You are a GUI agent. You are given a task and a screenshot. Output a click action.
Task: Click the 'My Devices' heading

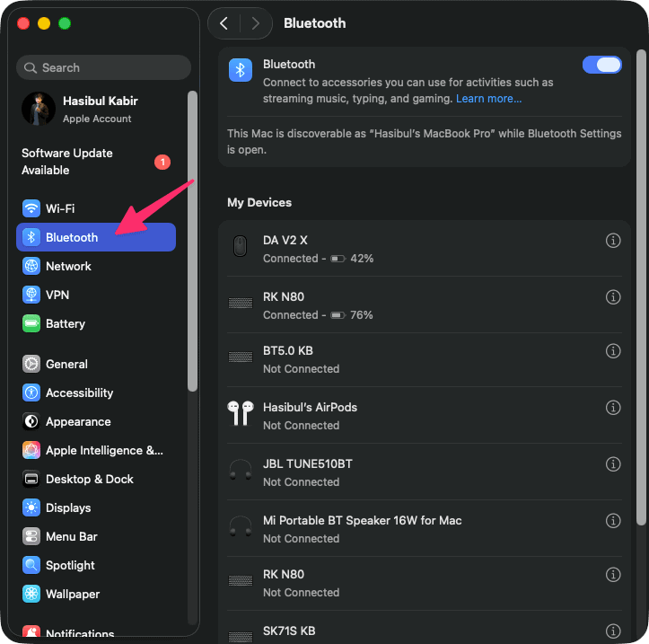tap(259, 202)
